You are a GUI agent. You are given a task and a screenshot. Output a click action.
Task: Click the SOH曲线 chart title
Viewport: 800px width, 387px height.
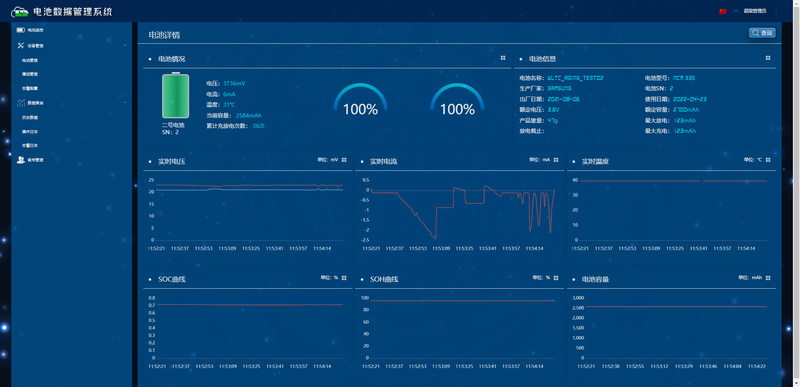click(x=384, y=280)
